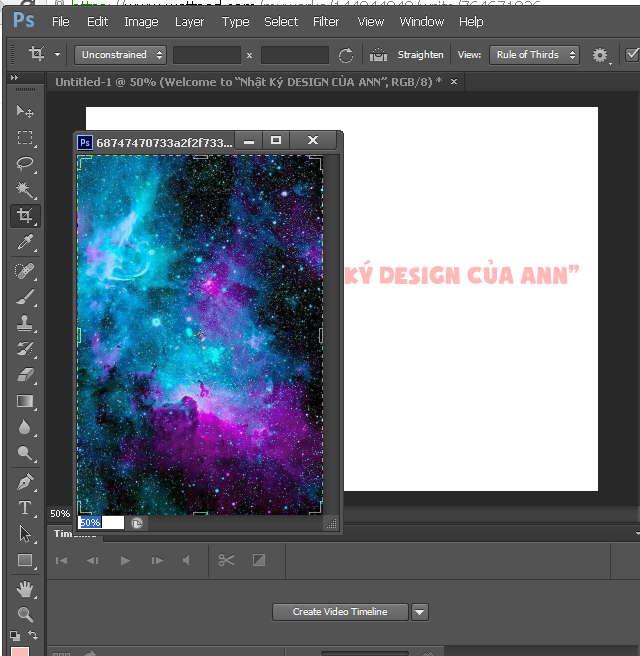Select the Horizontal Type tool
This screenshot has height=656, width=640.
point(25,508)
